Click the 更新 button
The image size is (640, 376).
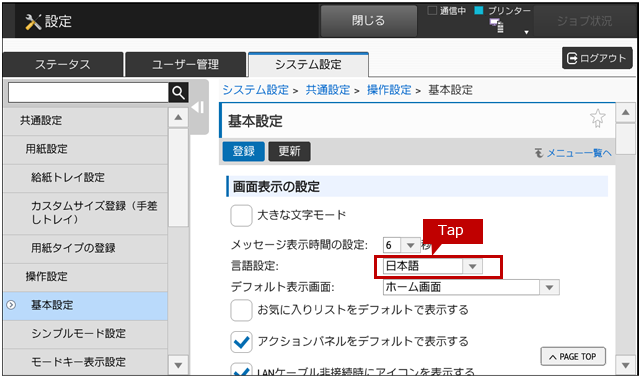289,151
